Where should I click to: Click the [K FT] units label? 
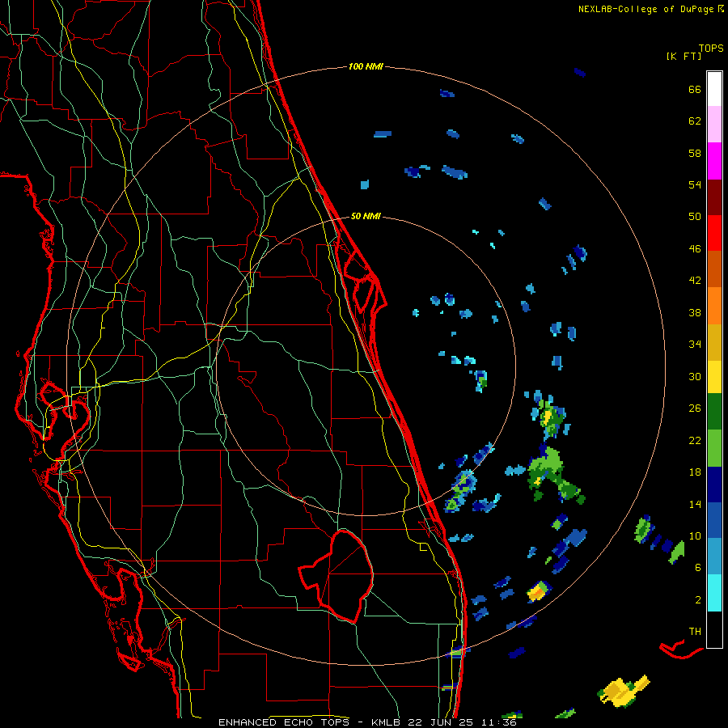click(x=684, y=56)
